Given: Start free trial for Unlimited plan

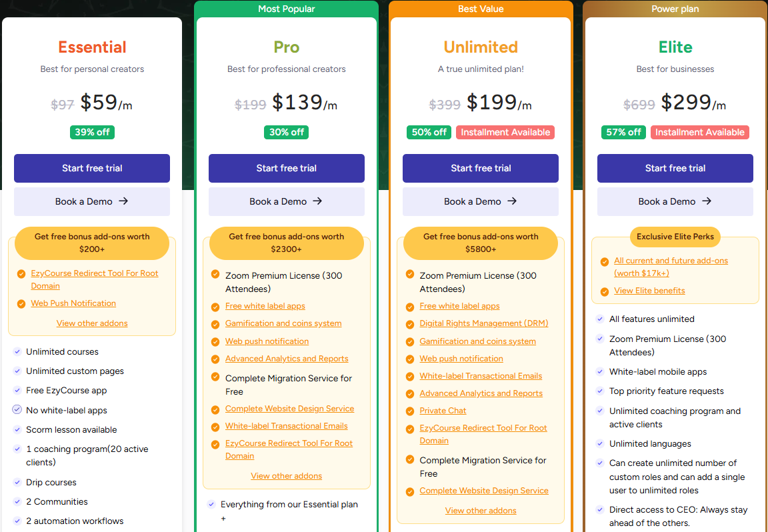Looking at the screenshot, I should click(x=481, y=168).
